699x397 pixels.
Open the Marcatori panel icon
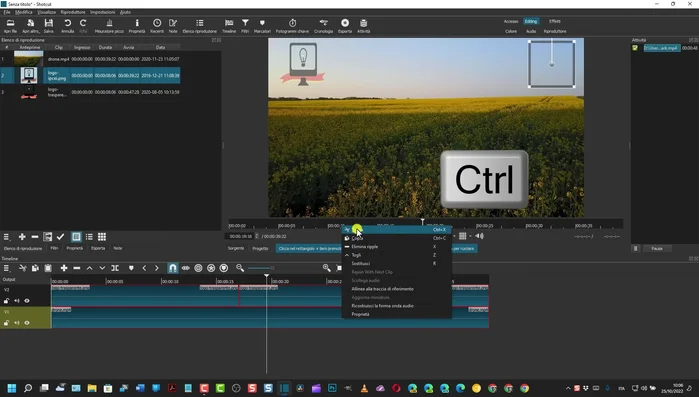tap(262, 26)
